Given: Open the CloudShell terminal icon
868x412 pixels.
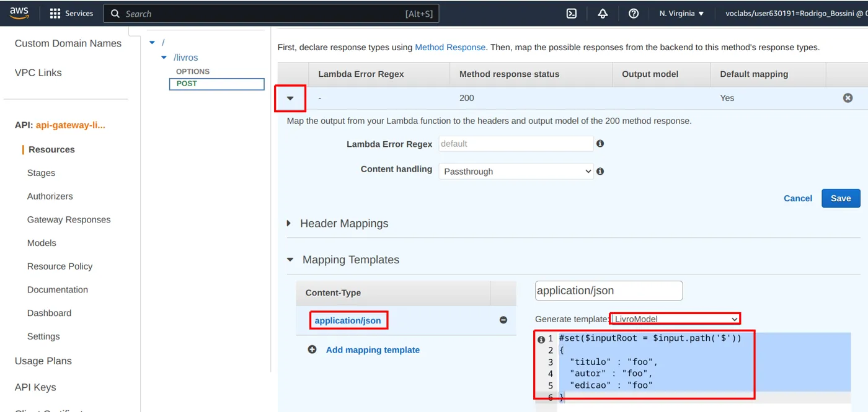Looking at the screenshot, I should 572,14.
